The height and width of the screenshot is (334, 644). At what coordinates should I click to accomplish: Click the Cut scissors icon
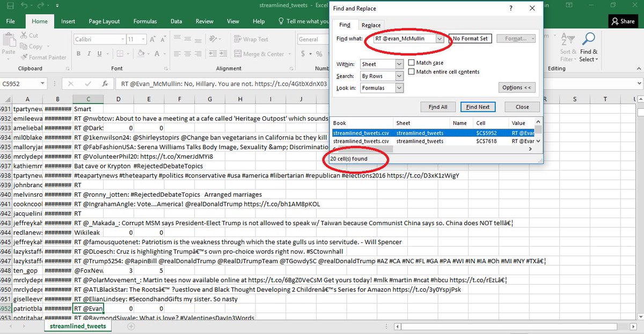tap(24, 35)
